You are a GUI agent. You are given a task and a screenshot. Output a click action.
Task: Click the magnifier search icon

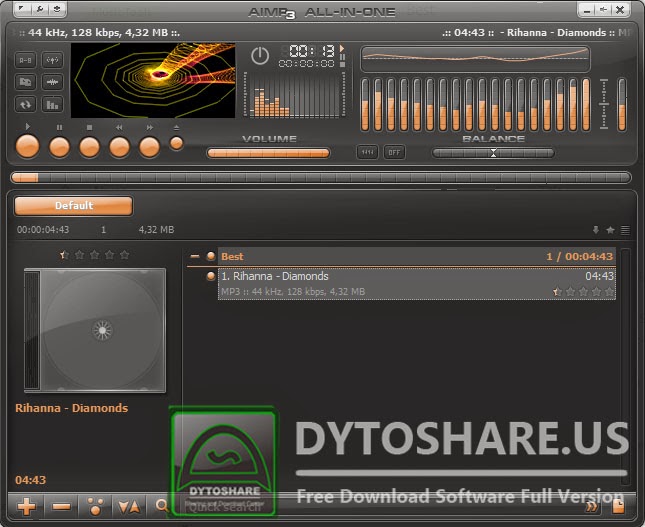162,506
